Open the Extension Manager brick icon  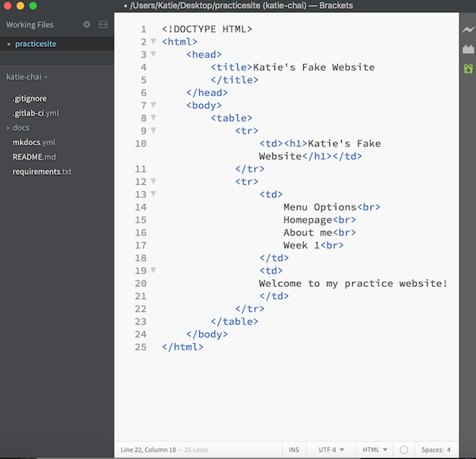pos(468,49)
